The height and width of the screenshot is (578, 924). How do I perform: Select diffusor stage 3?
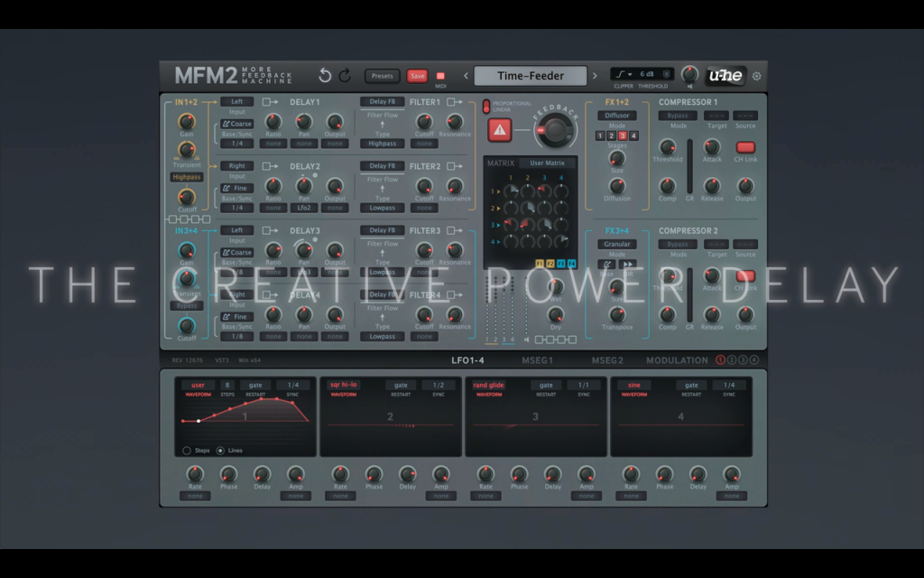(x=623, y=135)
